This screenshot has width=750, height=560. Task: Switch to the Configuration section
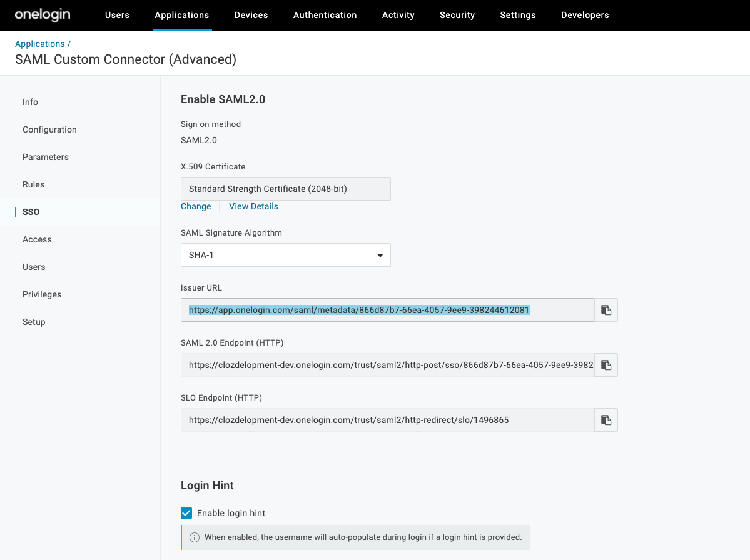pos(49,129)
